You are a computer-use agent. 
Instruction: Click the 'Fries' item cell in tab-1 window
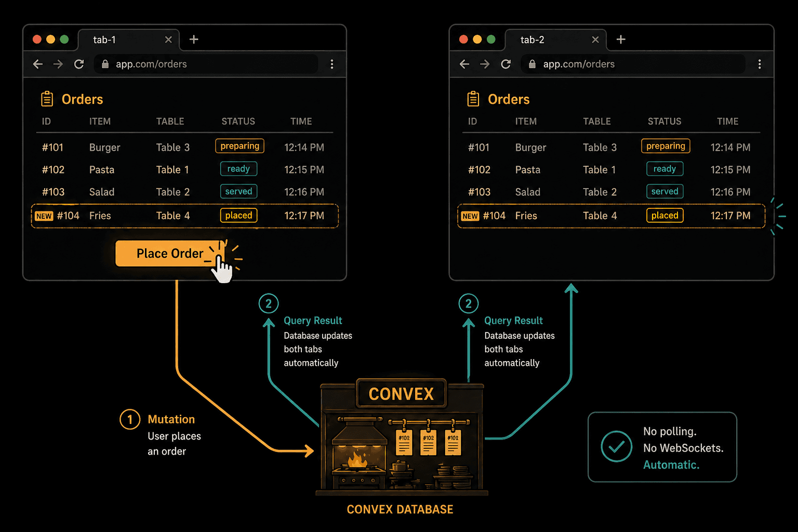(x=100, y=216)
